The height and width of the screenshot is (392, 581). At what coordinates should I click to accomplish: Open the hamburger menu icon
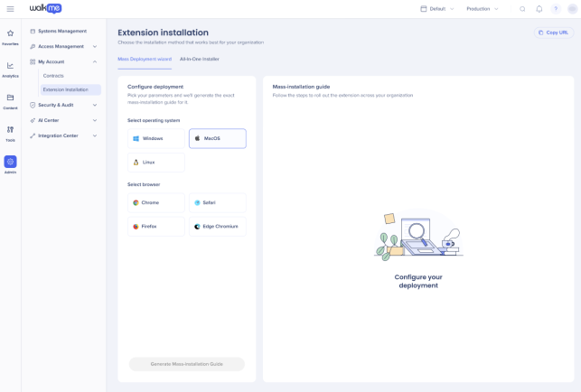point(10,9)
